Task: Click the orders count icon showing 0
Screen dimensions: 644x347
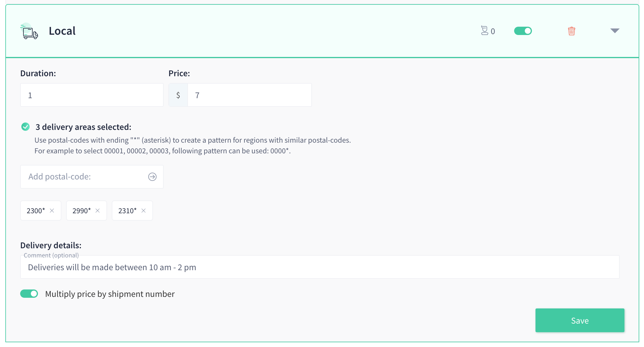Action: [x=484, y=31]
